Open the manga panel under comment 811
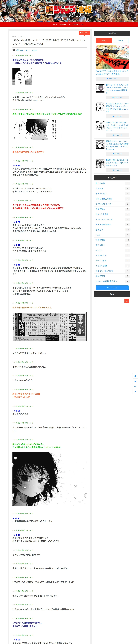This screenshot has width=138, height=644. pos(22,77)
